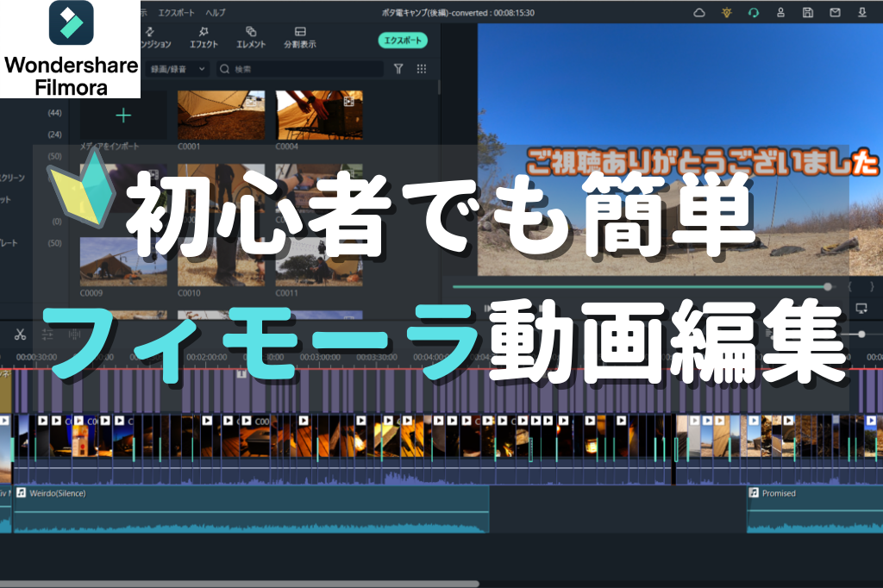The image size is (883, 588).
Task: Toggle the grid view dots icon
Action: tap(421, 69)
